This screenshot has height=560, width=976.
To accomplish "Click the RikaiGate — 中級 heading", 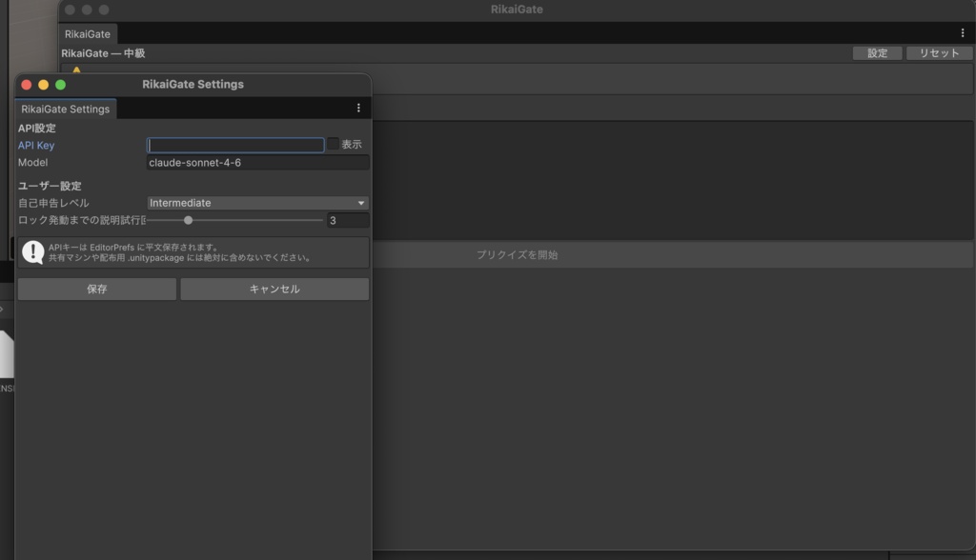I will [x=103, y=53].
